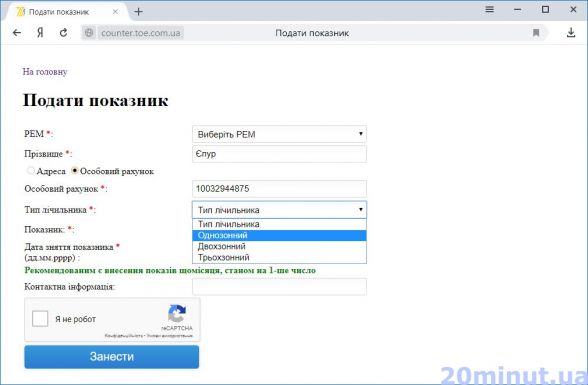Minimize the browser window
Screen dimensions: 588x385
tap(518, 9)
